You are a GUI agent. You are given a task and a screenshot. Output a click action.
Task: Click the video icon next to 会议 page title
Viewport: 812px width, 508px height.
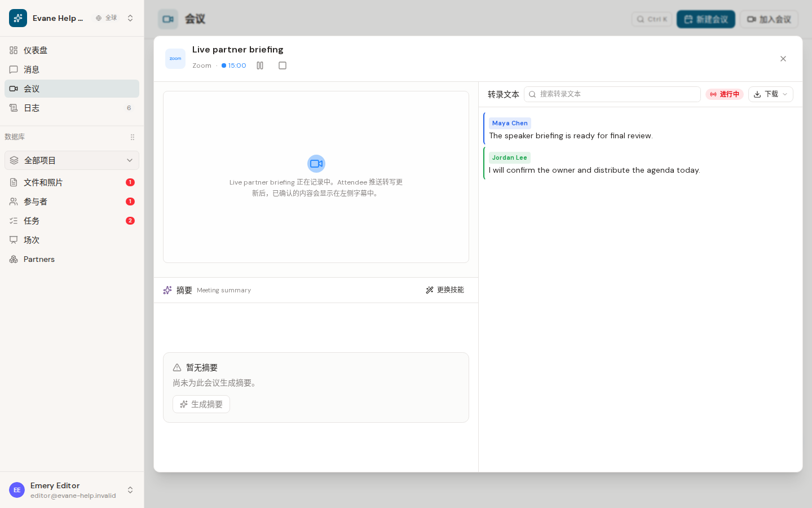point(168,19)
